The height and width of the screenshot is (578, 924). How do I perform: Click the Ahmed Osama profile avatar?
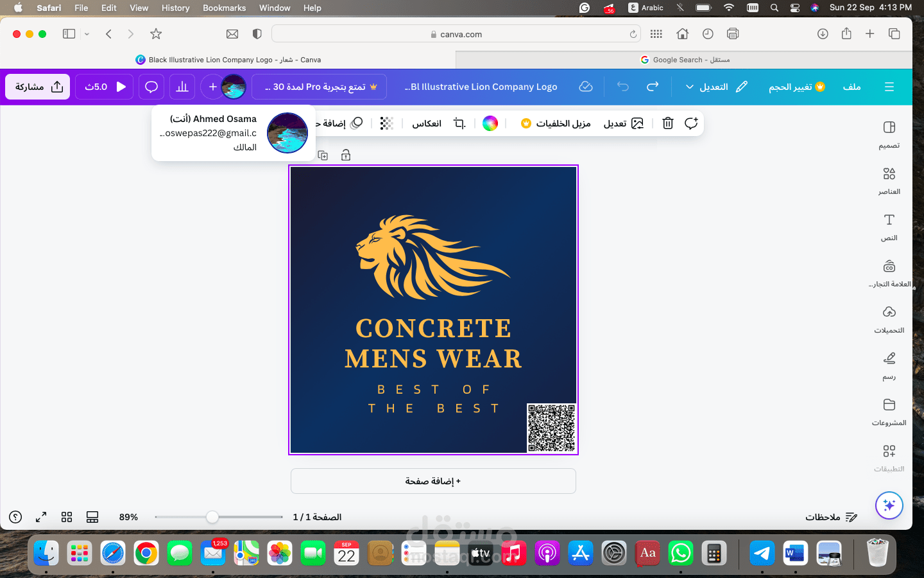coord(234,87)
